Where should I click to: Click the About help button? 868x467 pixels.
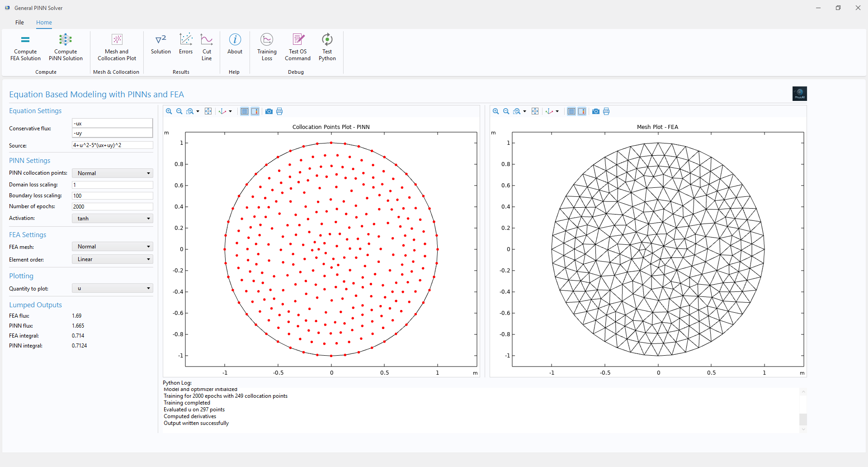[x=235, y=47]
